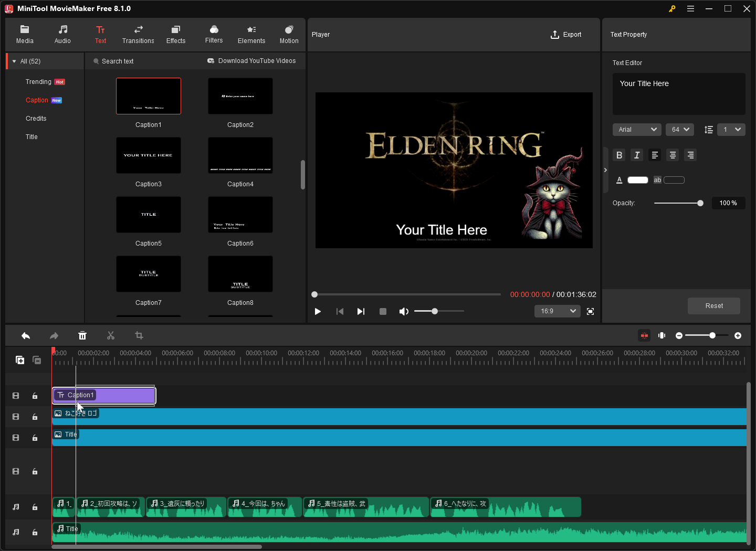Align text to the left
756x551 pixels.
(x=655, y=155)
